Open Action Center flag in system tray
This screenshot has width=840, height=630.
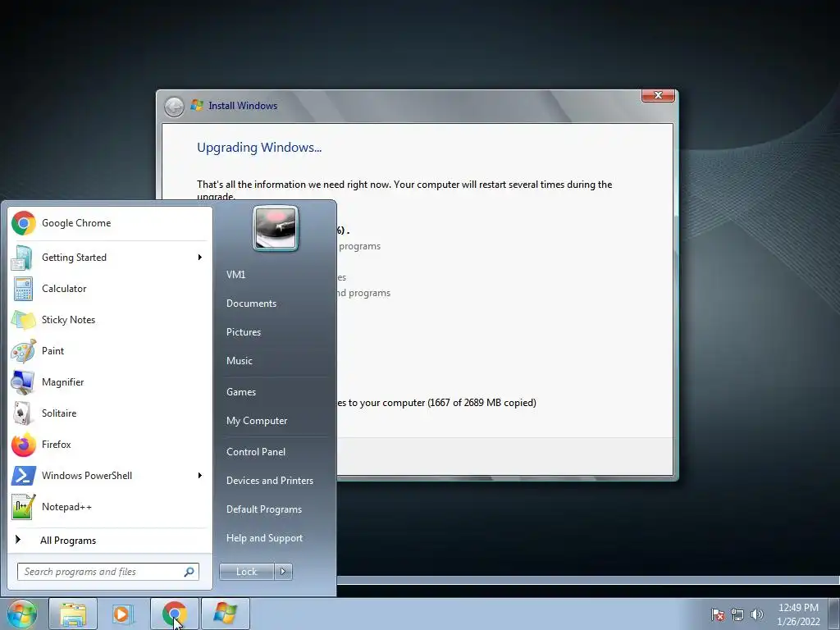click(718, 614)
